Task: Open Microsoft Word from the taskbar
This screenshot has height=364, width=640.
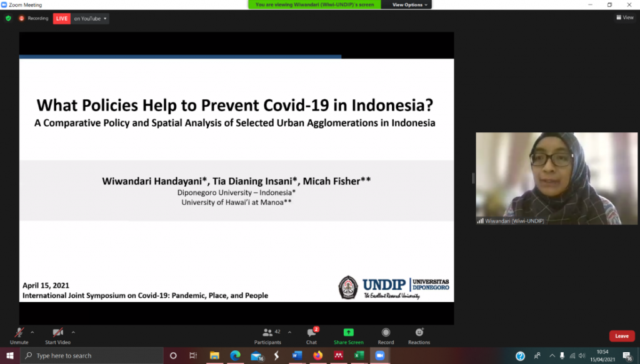Action: pyautogui.click(x=296, y=355)
